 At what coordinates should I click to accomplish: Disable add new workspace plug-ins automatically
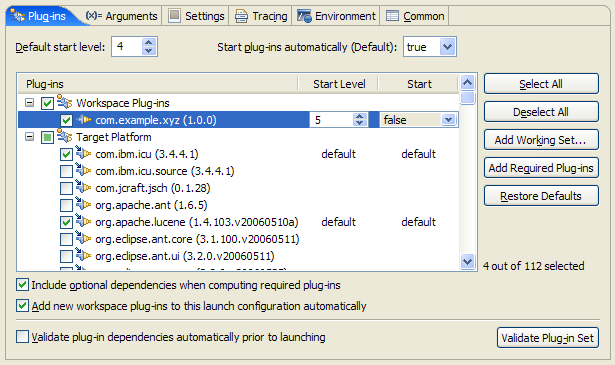tap(22, 305)
